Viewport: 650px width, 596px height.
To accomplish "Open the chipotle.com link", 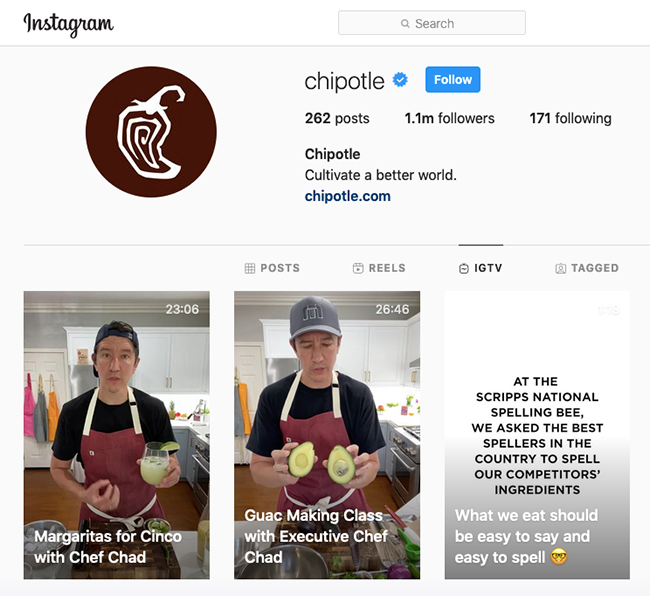I will [347, 196].
